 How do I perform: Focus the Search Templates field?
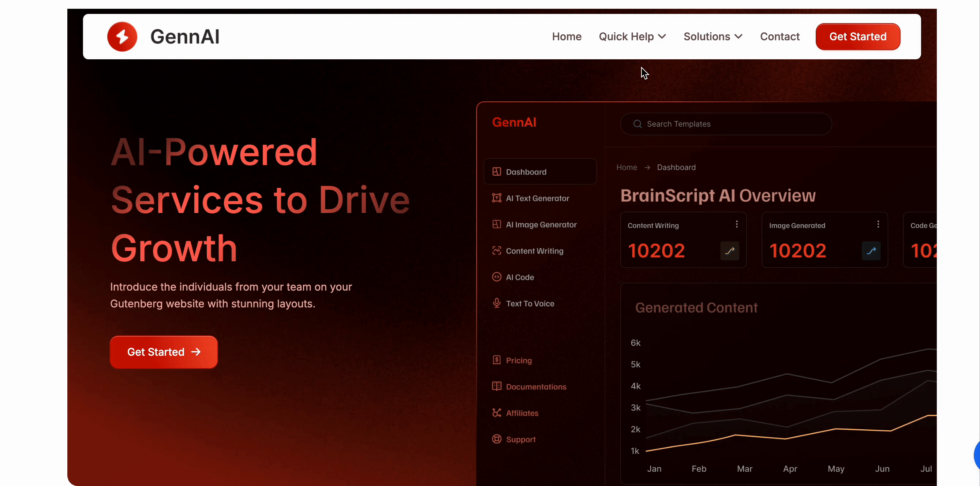[x=726, y=124]
